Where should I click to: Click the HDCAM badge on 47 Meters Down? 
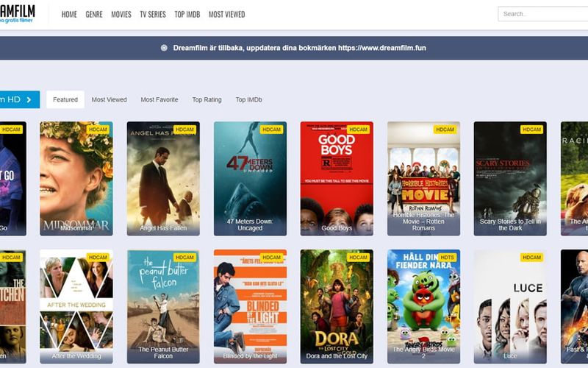(x=271, y=130)
